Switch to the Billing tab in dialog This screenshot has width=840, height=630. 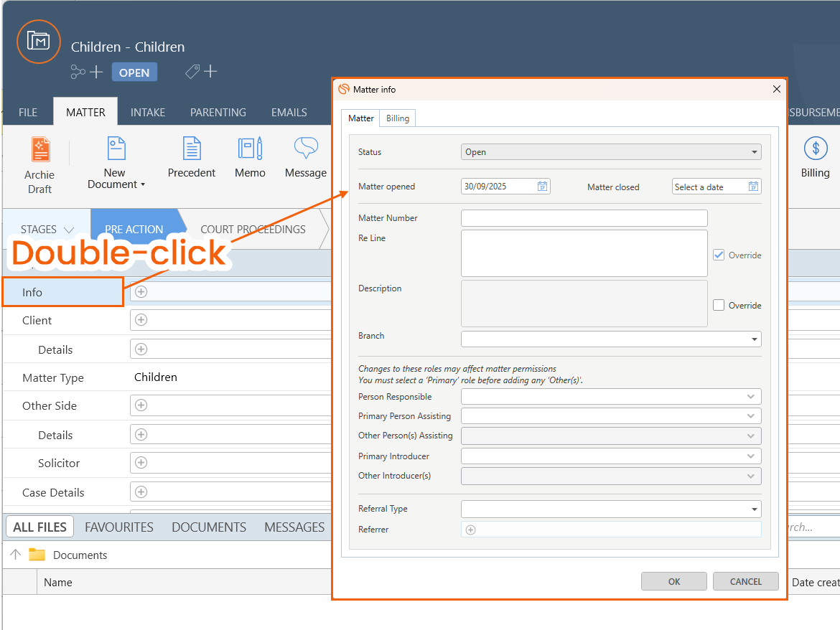(398, 118)
